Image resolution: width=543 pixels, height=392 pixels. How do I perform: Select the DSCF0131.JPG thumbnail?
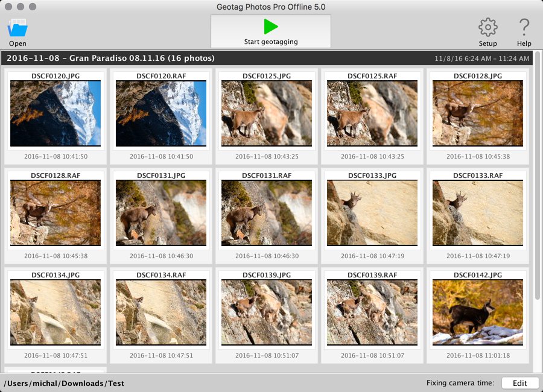[161, 213]
